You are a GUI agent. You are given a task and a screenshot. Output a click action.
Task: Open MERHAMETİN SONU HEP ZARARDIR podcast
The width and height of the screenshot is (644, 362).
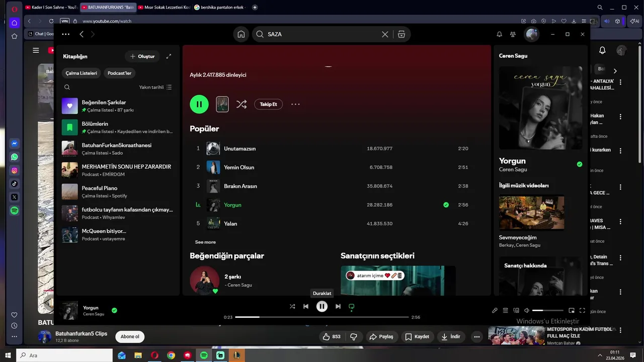117,170
